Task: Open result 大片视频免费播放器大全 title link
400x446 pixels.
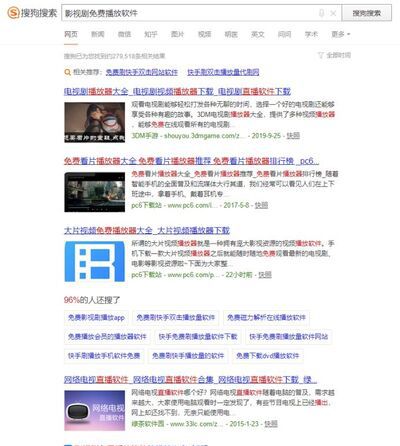Action: click(x=147, y=230)
